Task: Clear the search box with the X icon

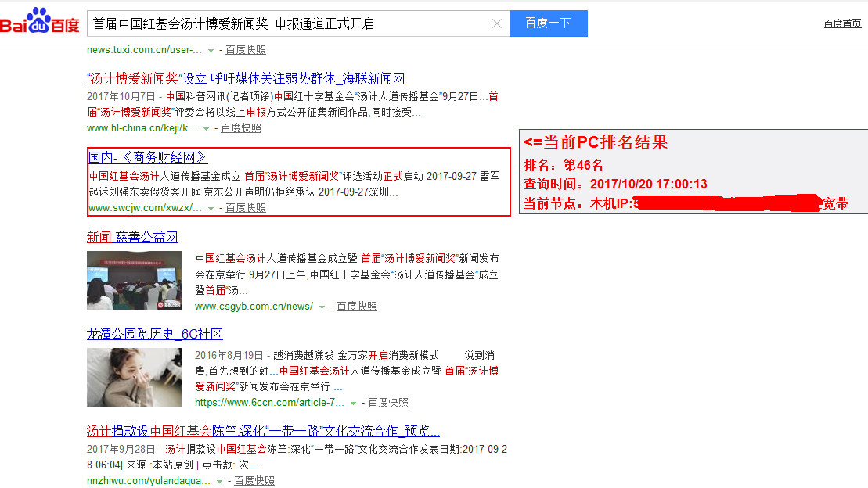Action: pos(496,23)
